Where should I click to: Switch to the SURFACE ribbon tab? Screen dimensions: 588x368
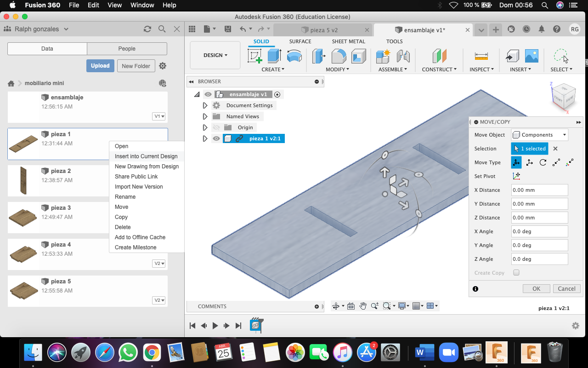[300, 41]
